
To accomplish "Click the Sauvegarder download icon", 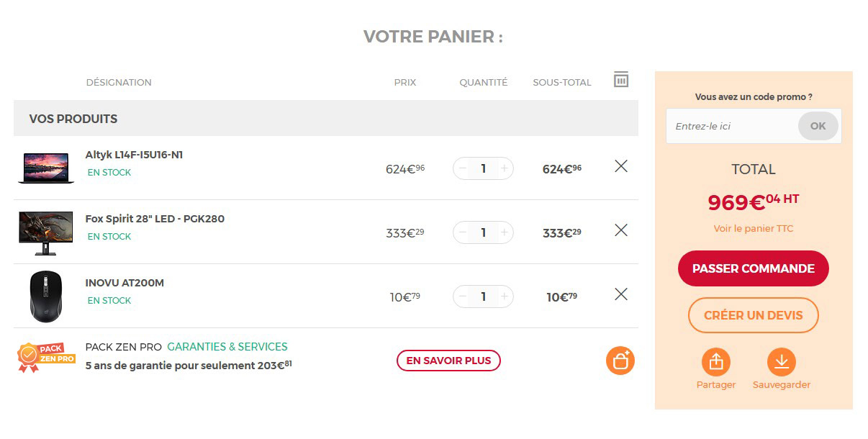I will (781, 362).
